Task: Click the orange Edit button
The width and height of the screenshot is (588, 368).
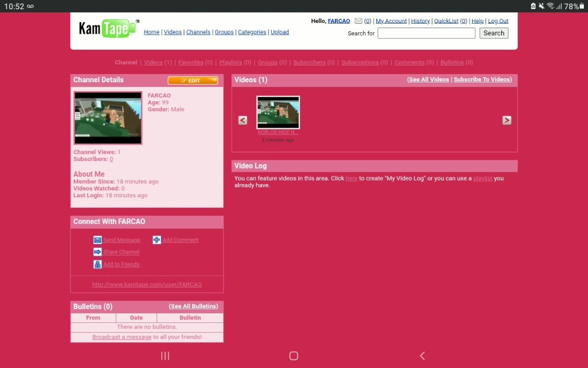Action: [x=192, y=81]
